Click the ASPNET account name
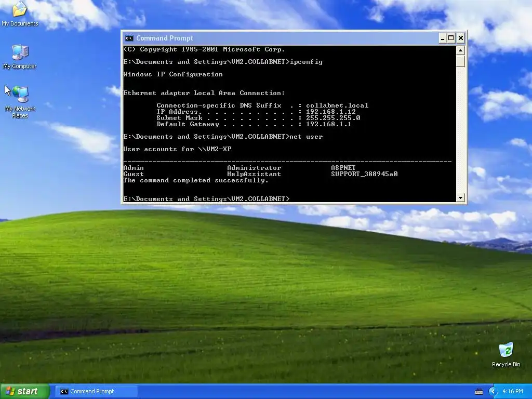 point(343,168)
